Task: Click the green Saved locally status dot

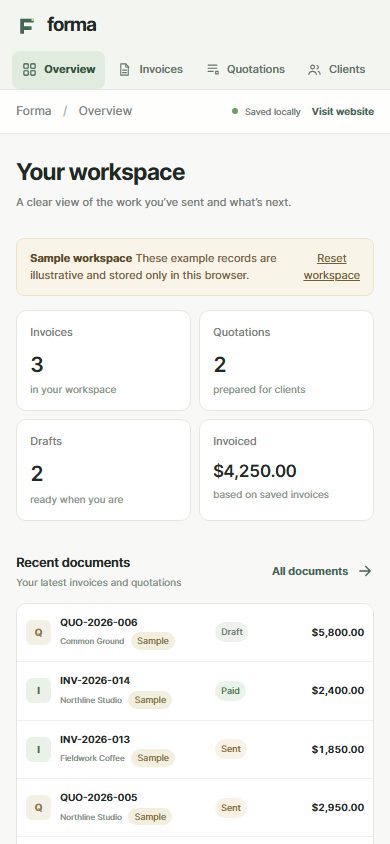Action: 235,111
